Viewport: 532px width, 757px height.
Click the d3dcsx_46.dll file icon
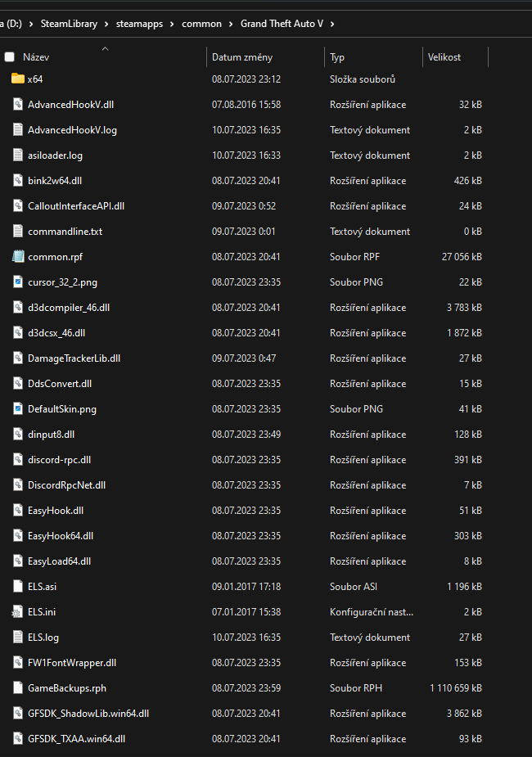18,332
